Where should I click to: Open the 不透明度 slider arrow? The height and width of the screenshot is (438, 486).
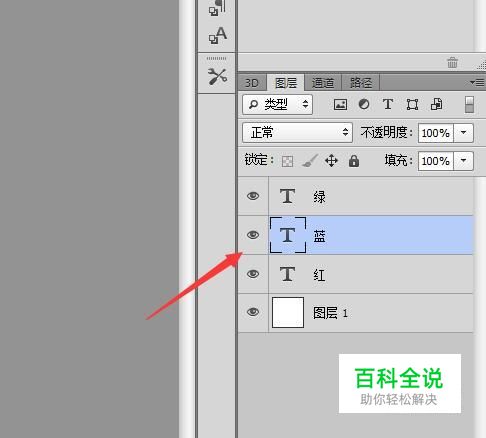463,133
